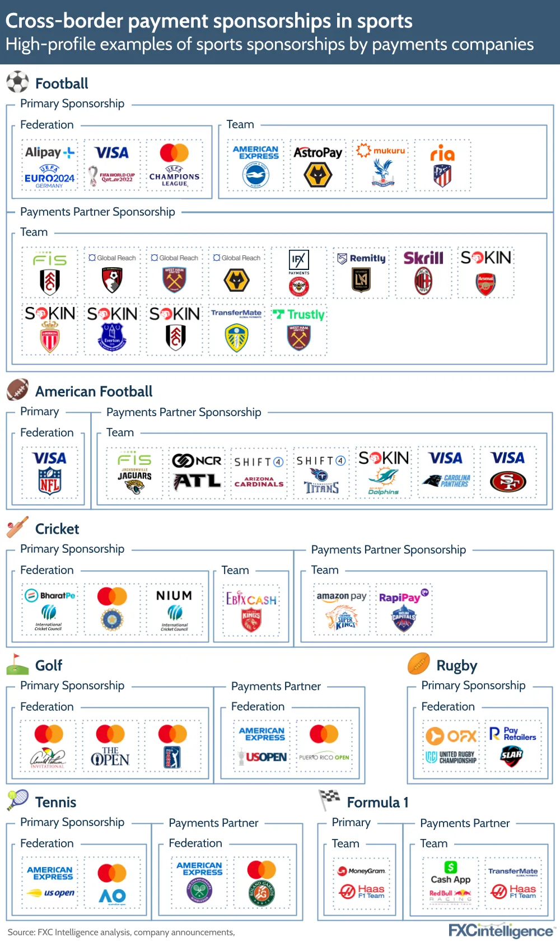Click the Amazon Pay logo
The width and height of the screenshot is (560, 942).
(342, 596)
